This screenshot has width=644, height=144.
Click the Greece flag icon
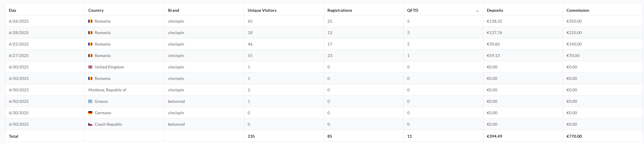90,101
